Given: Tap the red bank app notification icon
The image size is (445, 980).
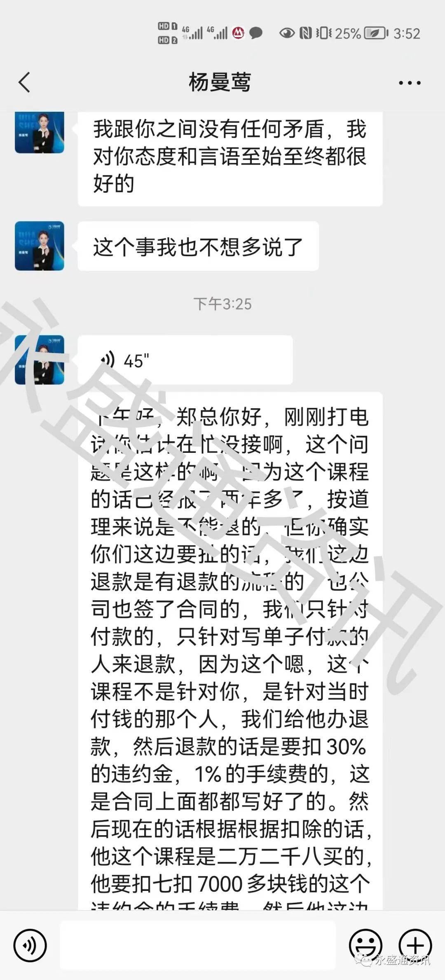Looking at the screenshot, I should tap(238, 33).
